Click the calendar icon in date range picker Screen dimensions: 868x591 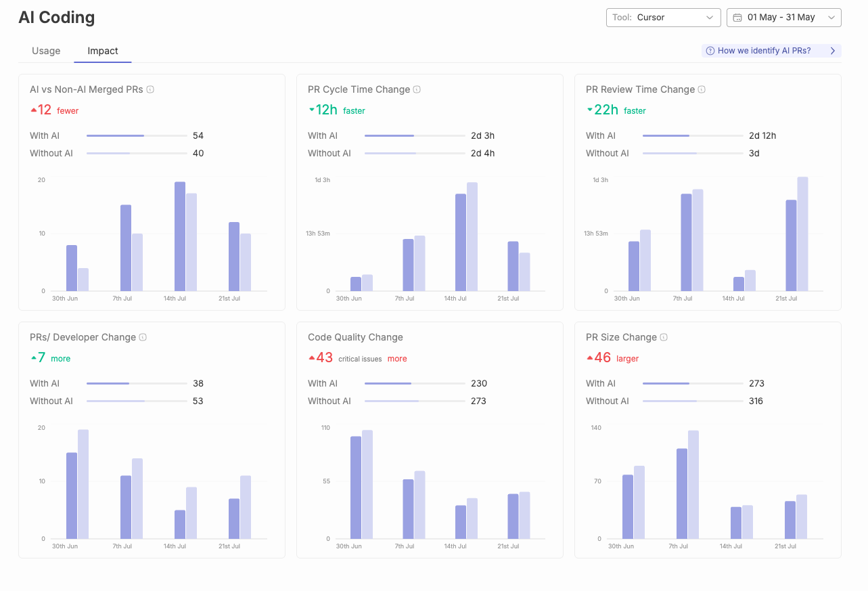point(737,18)
